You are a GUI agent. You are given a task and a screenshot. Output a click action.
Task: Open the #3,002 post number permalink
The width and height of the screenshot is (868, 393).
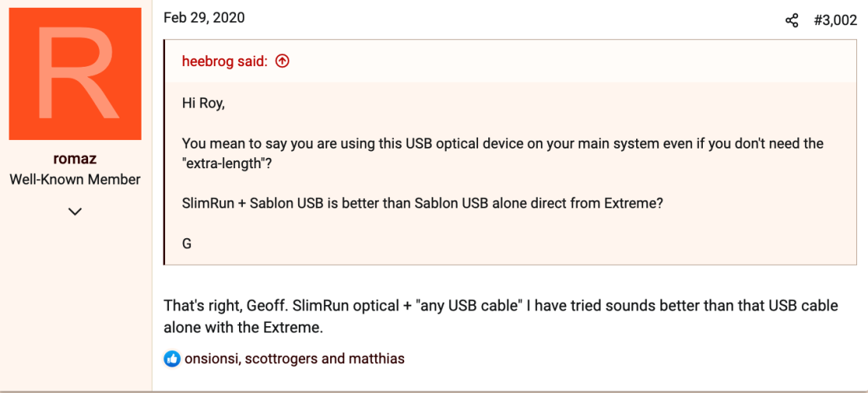pos(835,21)
